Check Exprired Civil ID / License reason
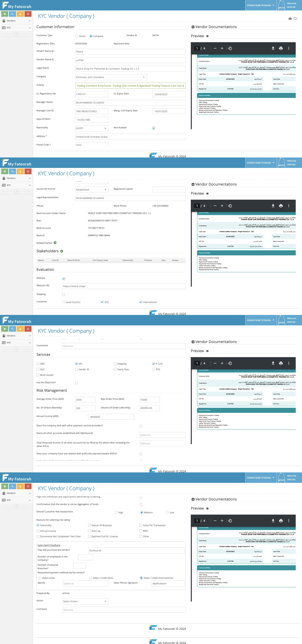 [x=90, y=536]
